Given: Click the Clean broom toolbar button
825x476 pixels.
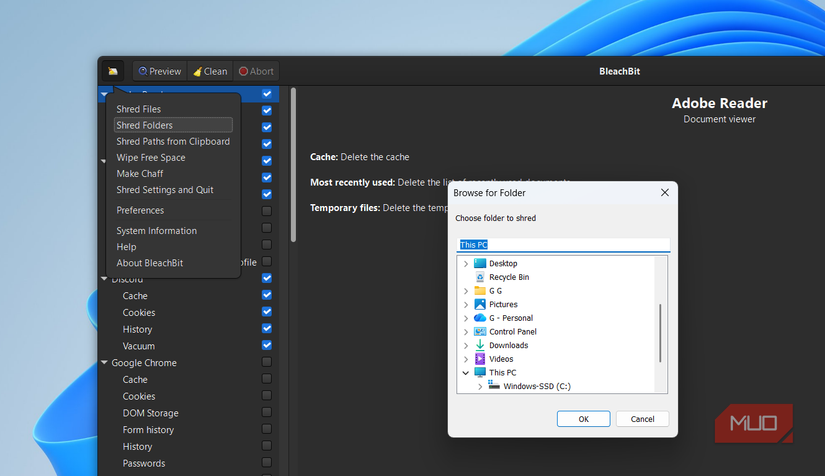Looking at the screenshot, I should (x=209, y=71).
